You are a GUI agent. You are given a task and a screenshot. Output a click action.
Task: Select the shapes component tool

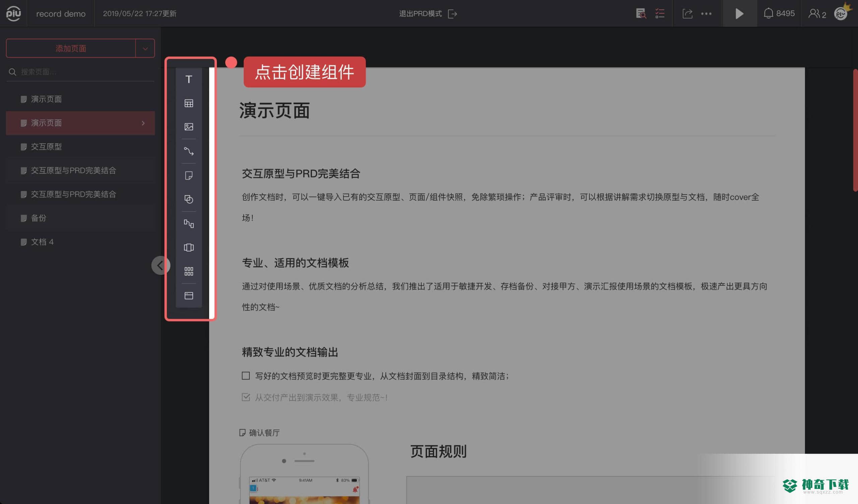click(189, 199)
